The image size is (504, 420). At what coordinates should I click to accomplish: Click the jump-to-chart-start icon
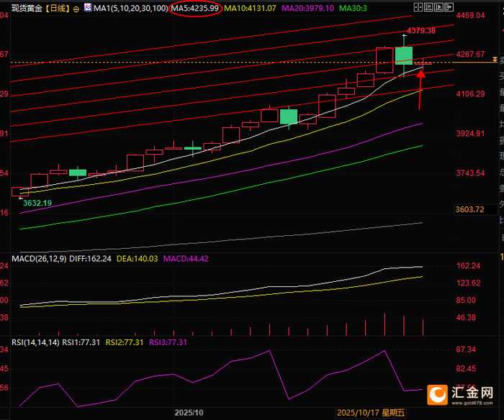click(x=428, y=7)
